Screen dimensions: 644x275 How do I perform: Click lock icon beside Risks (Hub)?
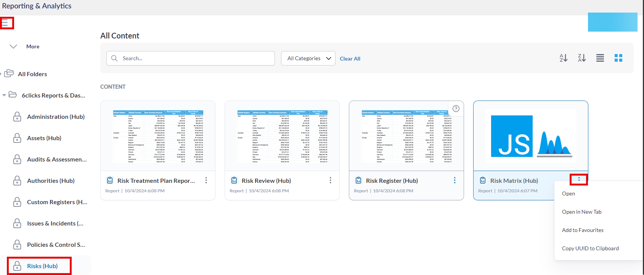pos(17,266)
